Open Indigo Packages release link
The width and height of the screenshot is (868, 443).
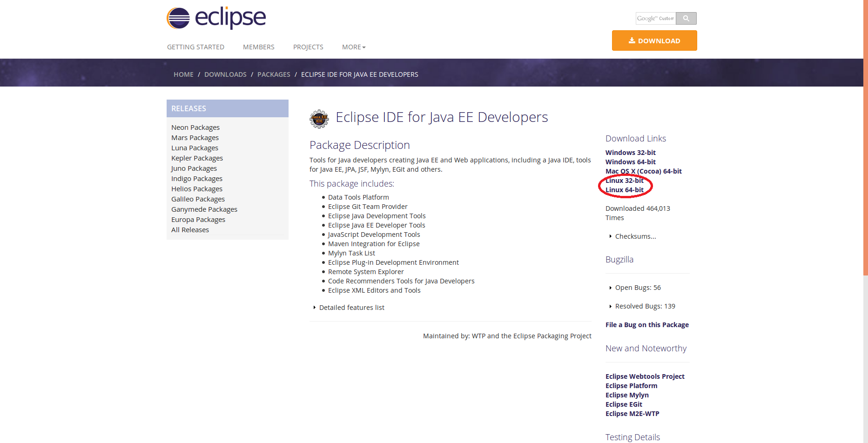(197, 179)
